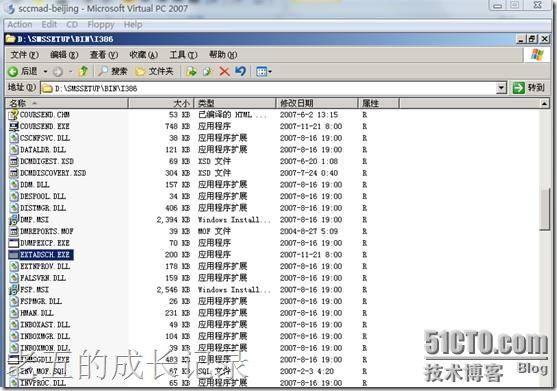Select the DATALDR.DLL file icon

[14, 150]
